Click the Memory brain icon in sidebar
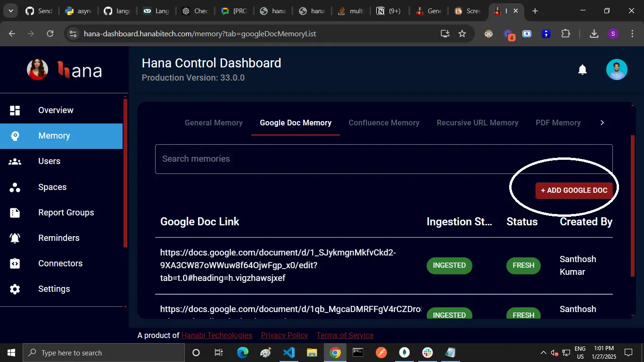 coord(15,136)
